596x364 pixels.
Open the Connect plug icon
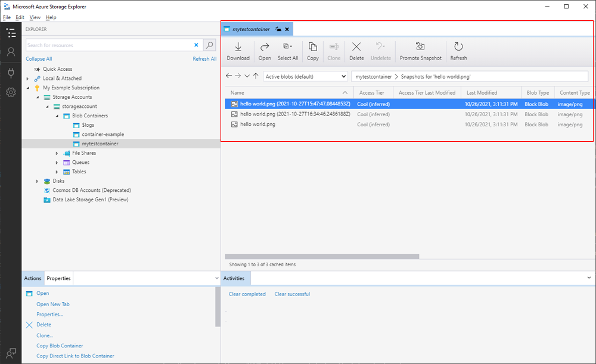11,72
